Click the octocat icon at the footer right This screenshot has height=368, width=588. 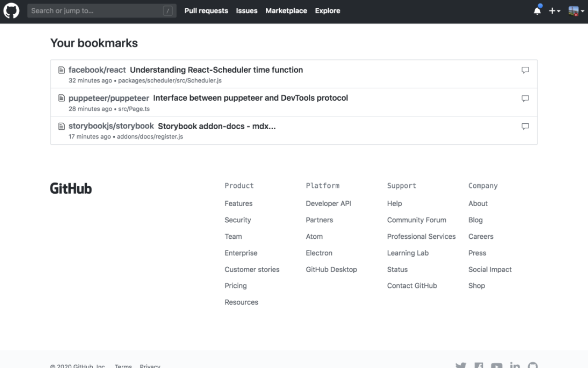(x=532, y=365)
